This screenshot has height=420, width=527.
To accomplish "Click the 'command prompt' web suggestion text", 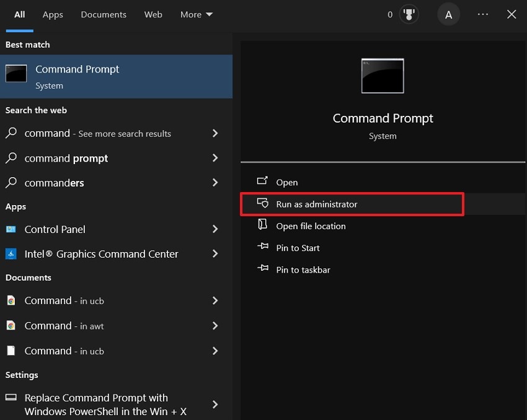I will tap(66, 158).
